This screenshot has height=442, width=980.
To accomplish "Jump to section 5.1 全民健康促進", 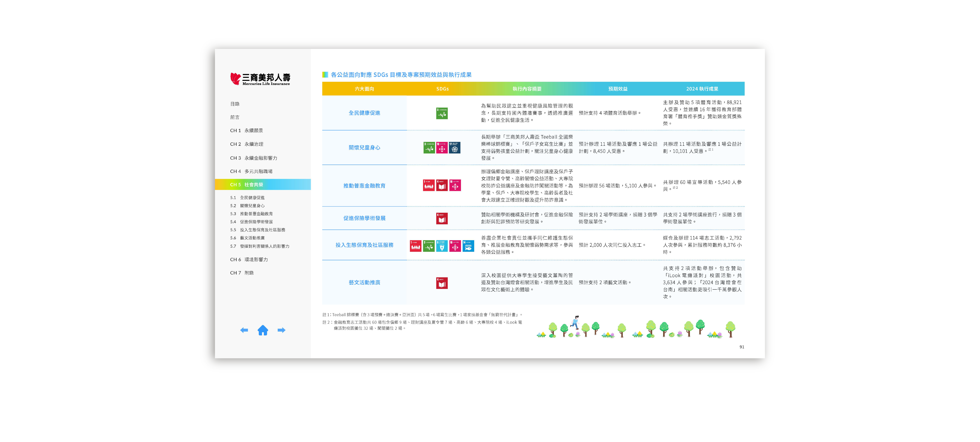I will [247, 198].
